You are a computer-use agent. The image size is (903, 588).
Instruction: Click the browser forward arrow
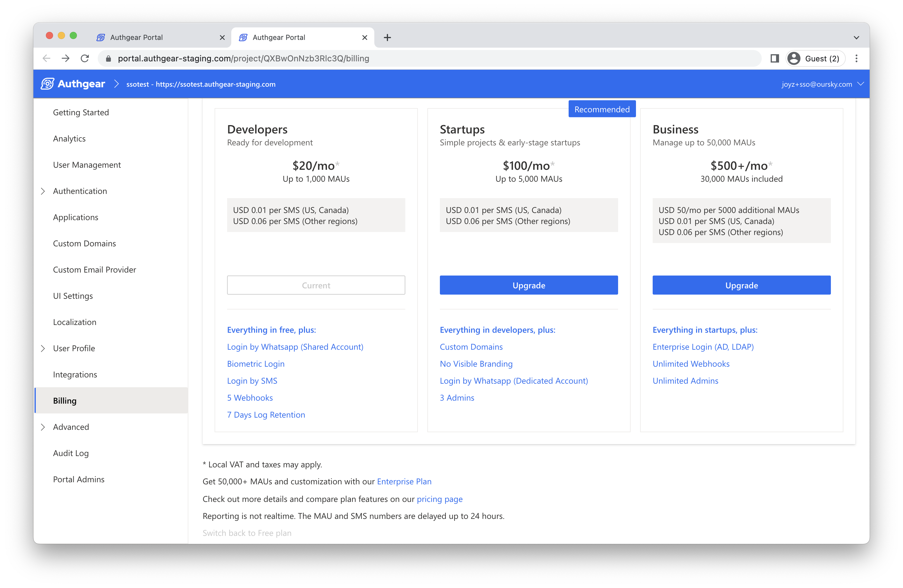66,58
